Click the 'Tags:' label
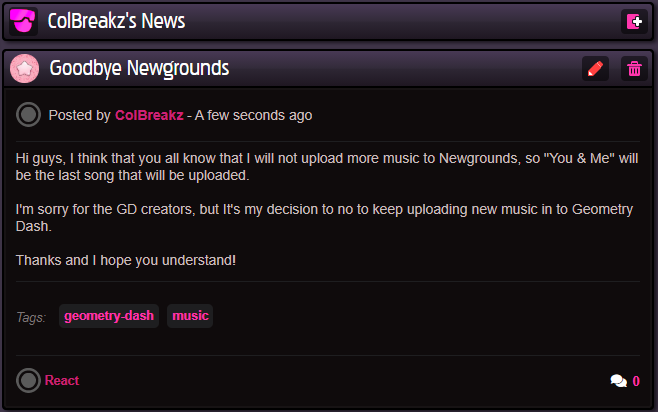 pyautogui.click(x=31, y=317)
